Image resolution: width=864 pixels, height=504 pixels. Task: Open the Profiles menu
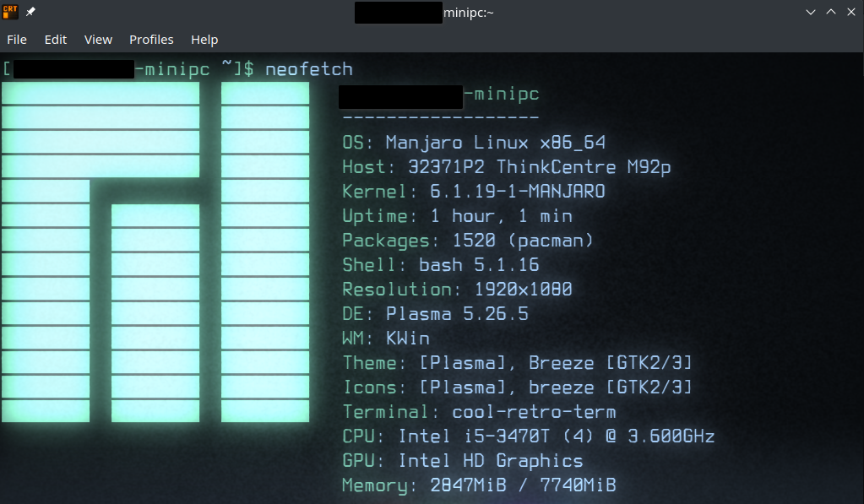click(151, 40)
